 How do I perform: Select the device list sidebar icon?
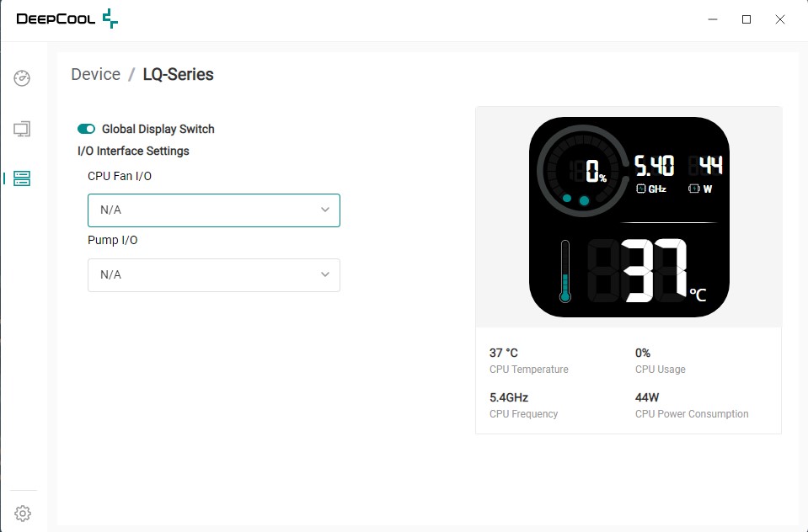point(23,178)
